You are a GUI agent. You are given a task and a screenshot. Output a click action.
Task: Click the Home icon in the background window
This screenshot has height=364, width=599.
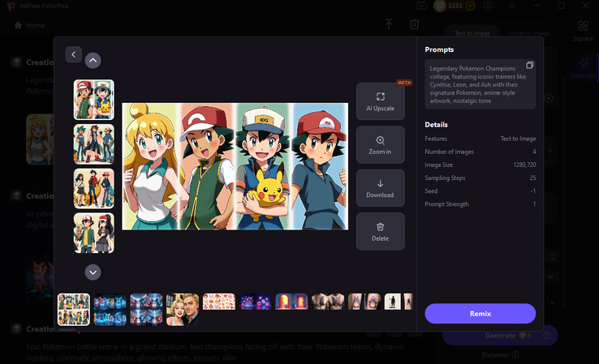click(18, 25)
